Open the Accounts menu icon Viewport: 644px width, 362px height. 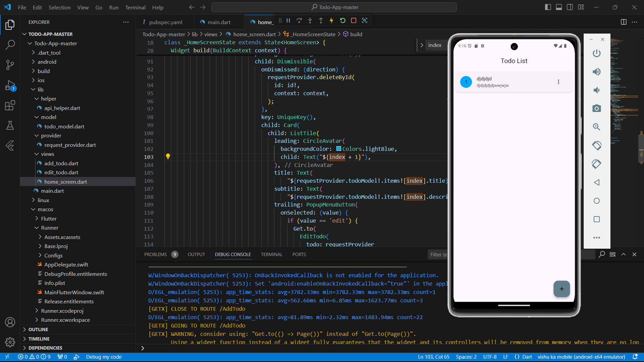click(x=10, y=322)
